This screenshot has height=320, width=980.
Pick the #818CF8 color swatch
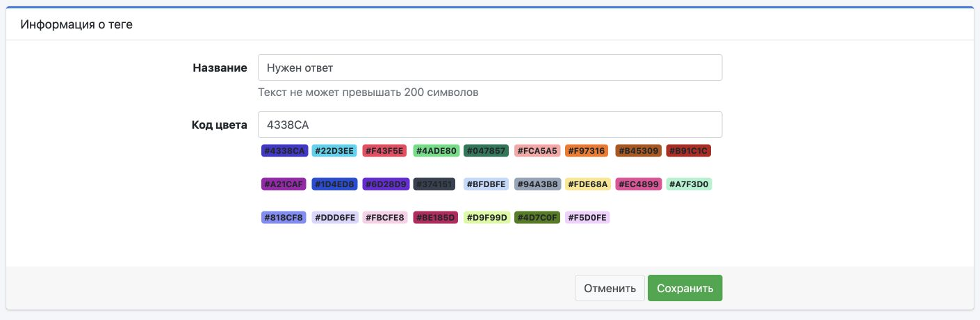(x=284, y=218)
